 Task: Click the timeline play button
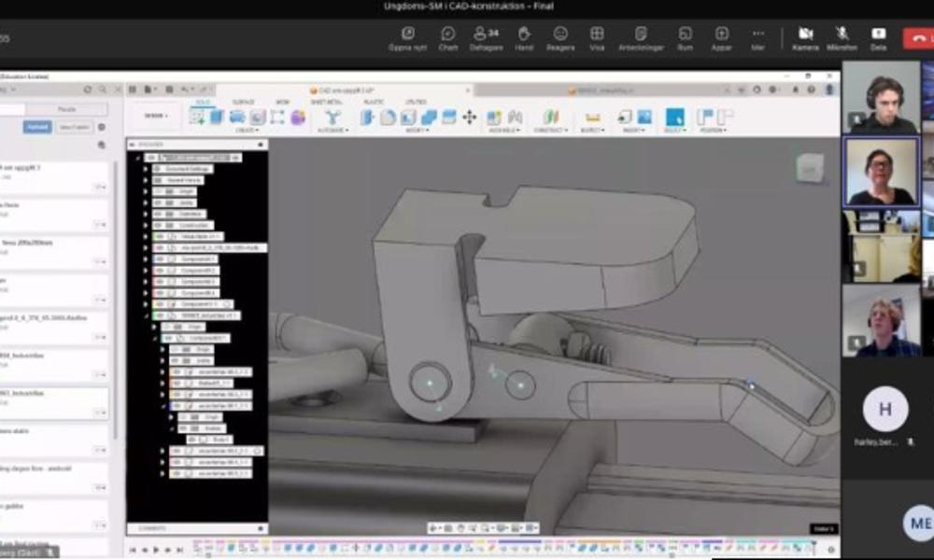[x=156, y=550]
